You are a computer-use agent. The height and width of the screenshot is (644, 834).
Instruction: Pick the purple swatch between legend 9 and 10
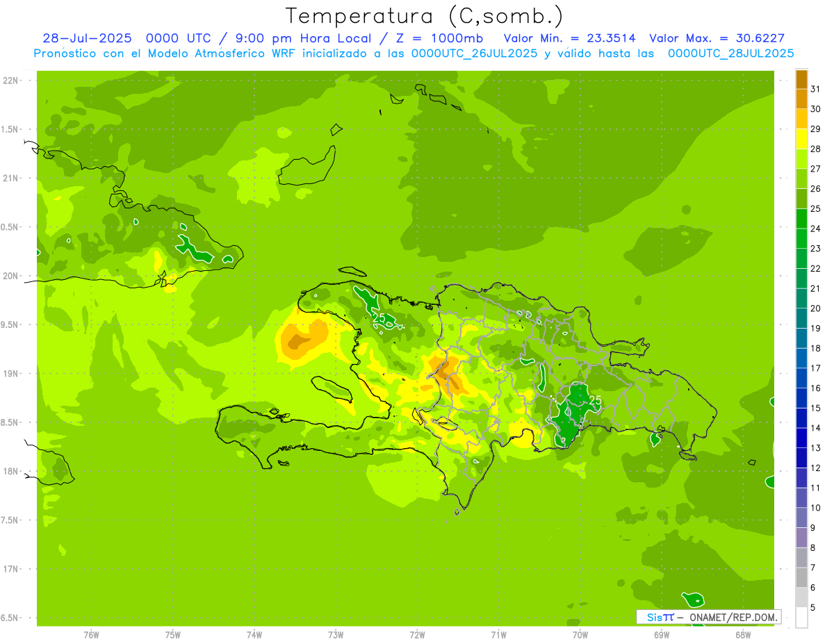click(x=801, y=518)
